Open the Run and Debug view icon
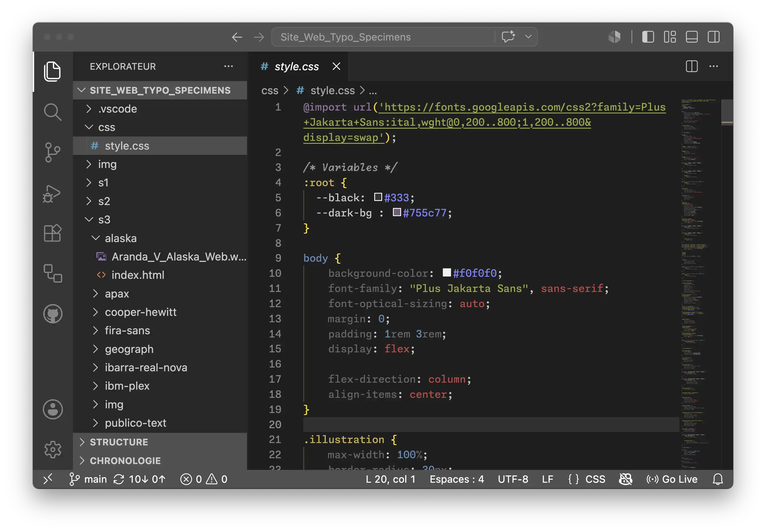This screenshot has height=532, width=766. (52, 193)
